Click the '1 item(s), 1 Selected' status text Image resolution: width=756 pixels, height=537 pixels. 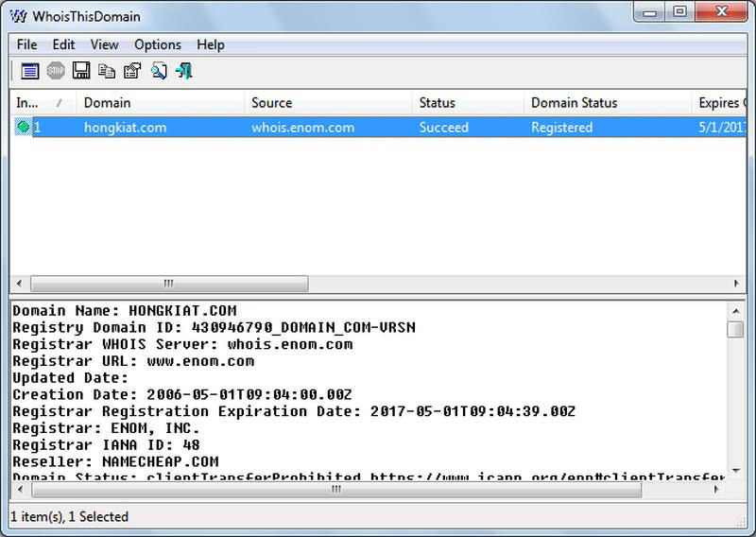coord(69,517)
